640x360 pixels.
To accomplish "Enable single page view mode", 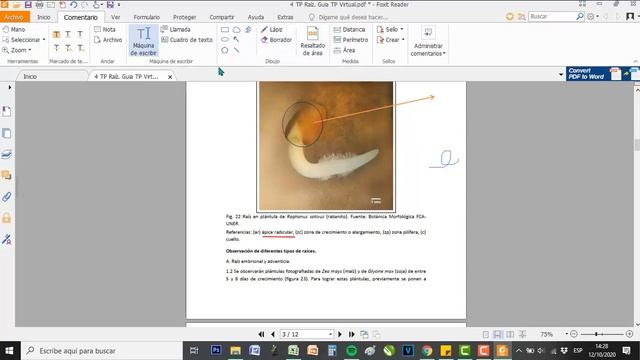I will coord(486,334).
